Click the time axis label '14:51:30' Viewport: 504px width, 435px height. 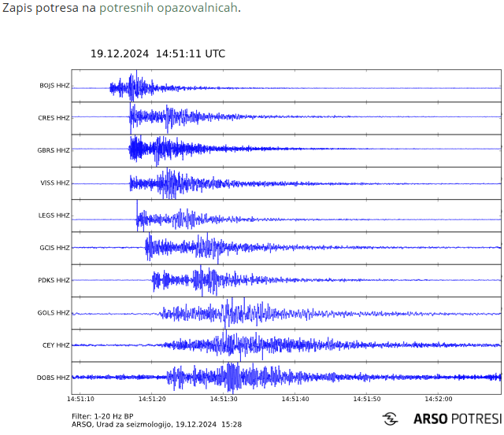pyautogui.click(x=224, y=399)
